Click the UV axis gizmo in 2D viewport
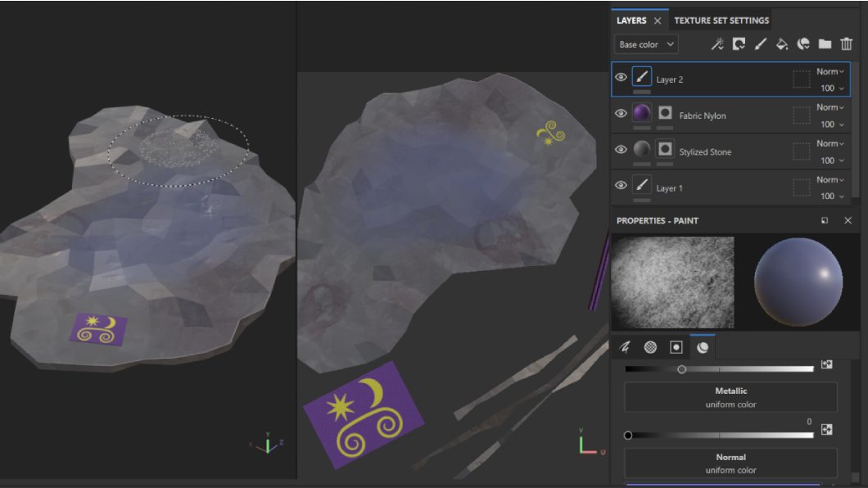The width and height of the screenshot is (868, 488). point(591,443)
